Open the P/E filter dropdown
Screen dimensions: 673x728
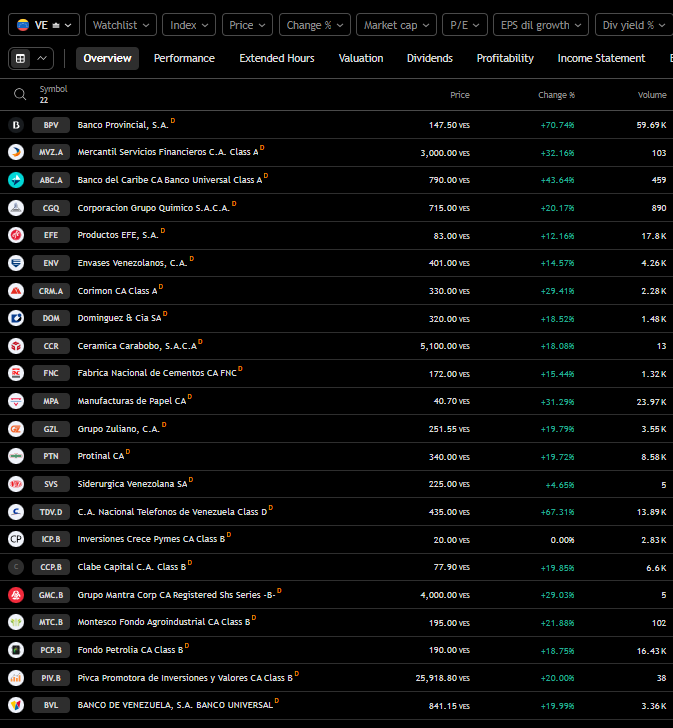coord(465,25)
